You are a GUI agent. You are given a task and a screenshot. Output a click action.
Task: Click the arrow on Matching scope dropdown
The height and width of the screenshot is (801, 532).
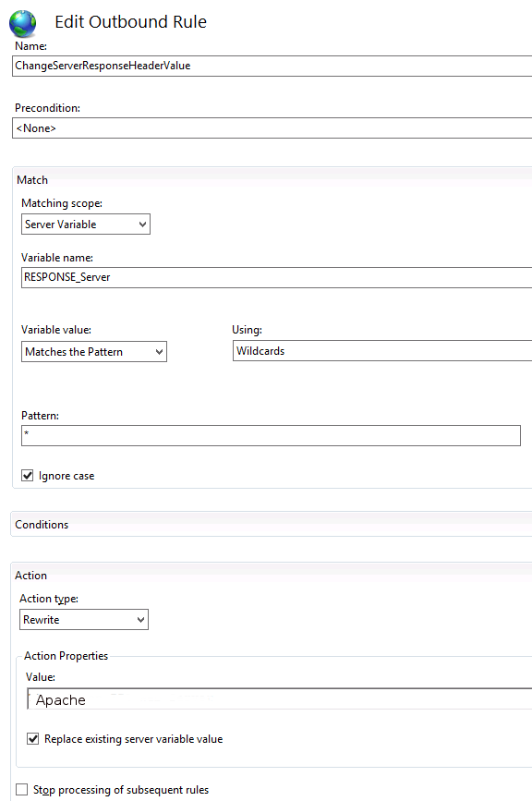[x=143, y=225]
